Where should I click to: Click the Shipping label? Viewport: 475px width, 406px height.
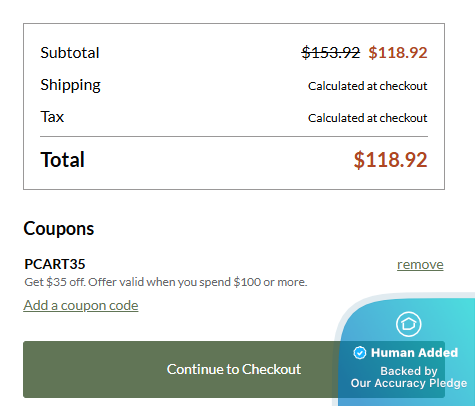click(70, 85)
